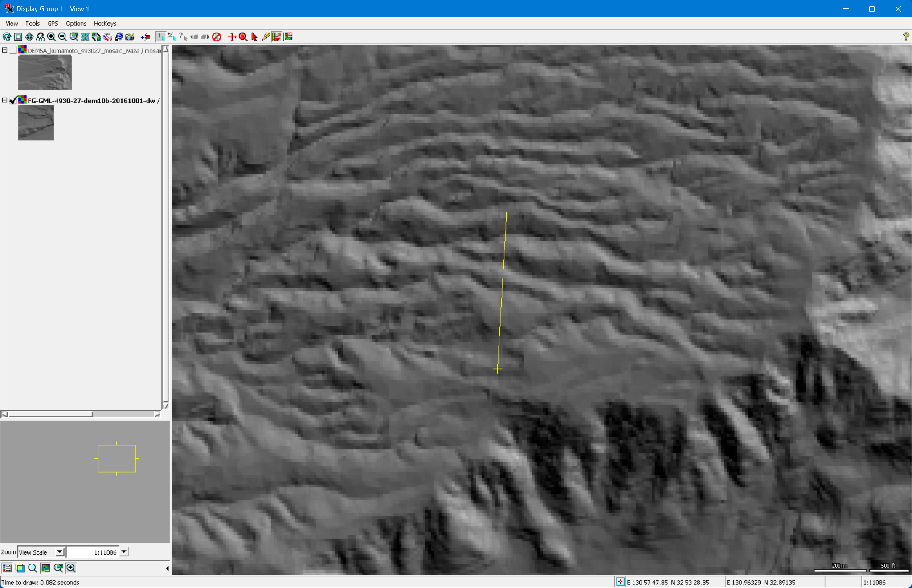Click the Zoom Out magnifier
The height and width of the screenshot is (588, 912).
(x=63, y=37)
